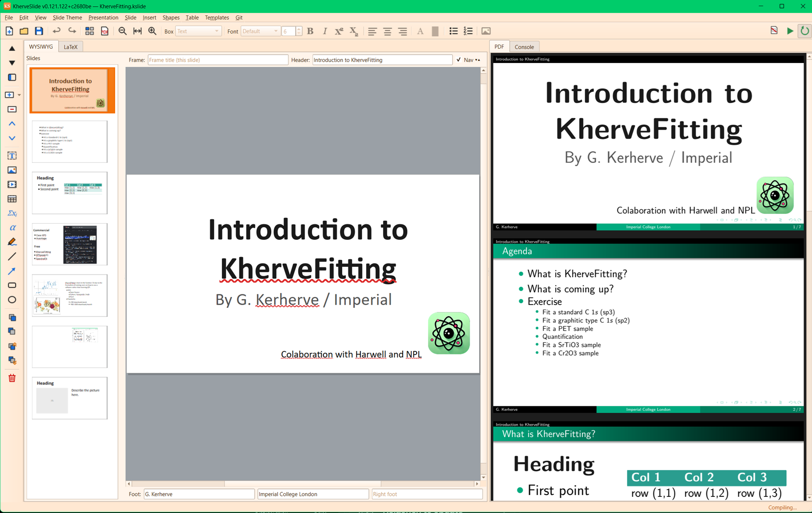Screen dimensions: 812x513
Task: Fit the slide to width
Action: (x=137, y=31)
